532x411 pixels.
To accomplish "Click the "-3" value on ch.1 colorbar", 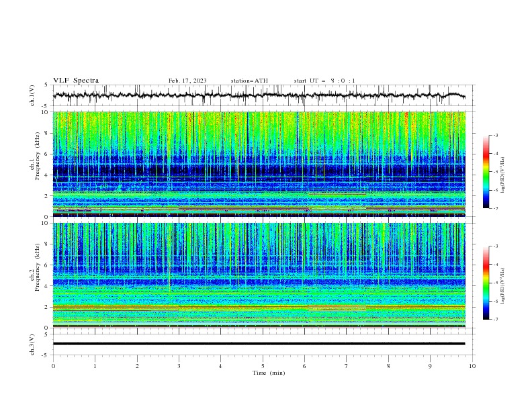I will (495, 136).
